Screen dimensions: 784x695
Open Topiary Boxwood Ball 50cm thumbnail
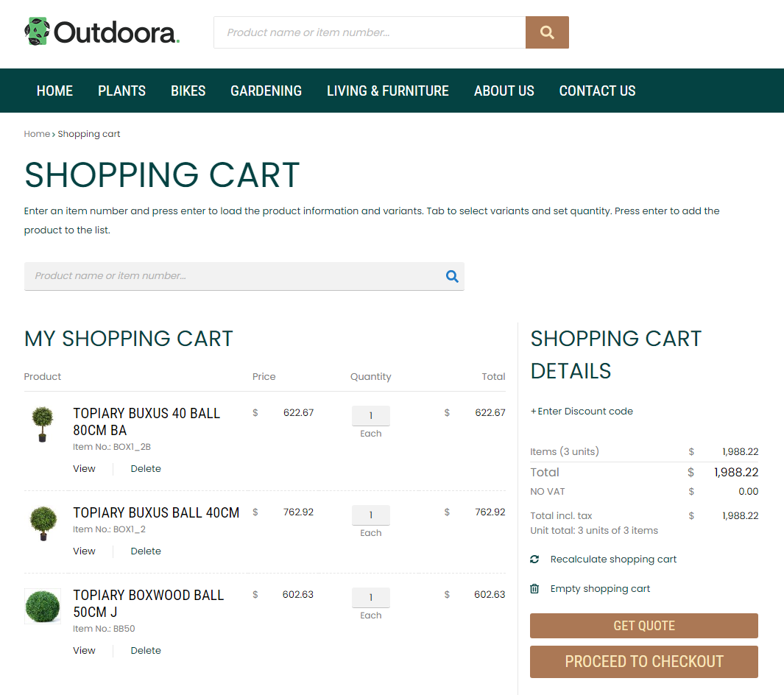pos(43,606)
